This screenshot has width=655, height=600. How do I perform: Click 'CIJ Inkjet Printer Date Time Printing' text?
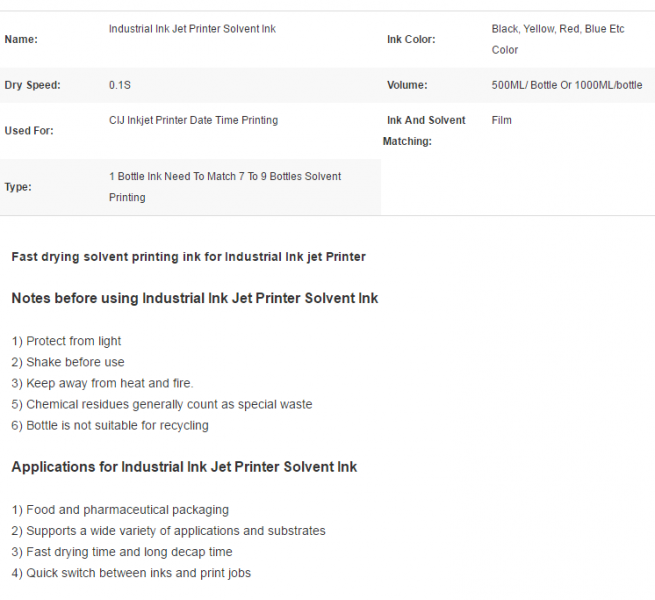[x=193, y=120]
